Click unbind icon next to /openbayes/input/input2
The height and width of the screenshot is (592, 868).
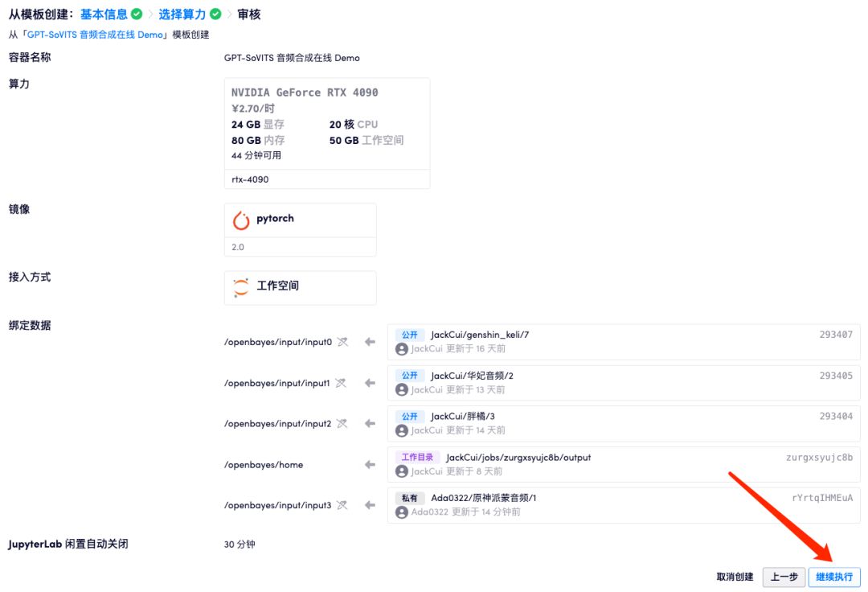pyautogui.click(x=342, y=424)
